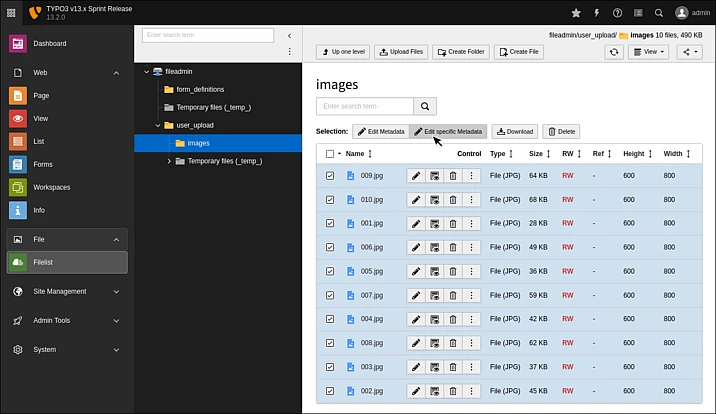Collapse the Web module group
716x414 pixels.
[x=116, y=73]
